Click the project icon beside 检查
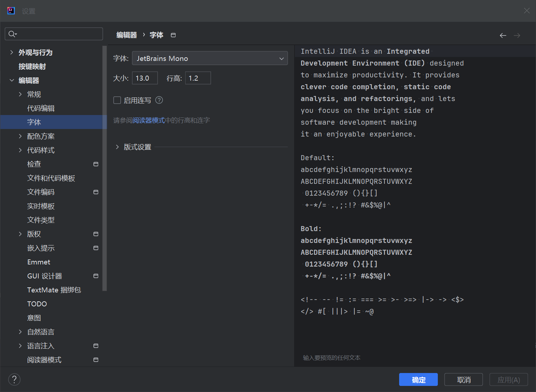Screen dimensions: 536x392 96,164
